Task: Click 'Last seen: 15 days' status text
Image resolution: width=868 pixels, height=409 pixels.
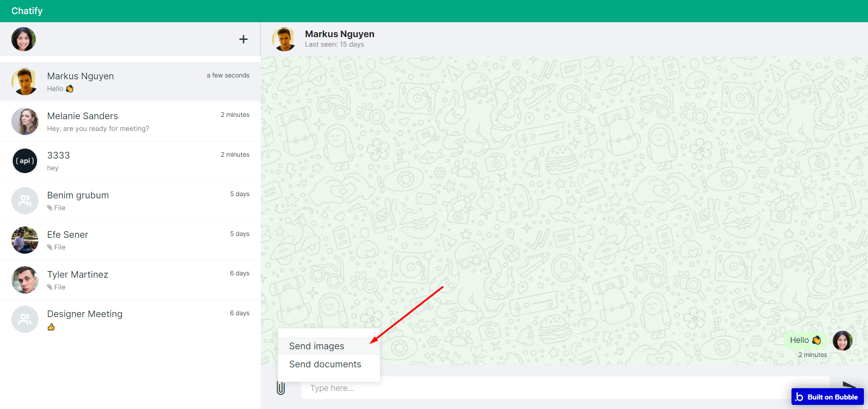Action: pyautogui.click(x=334, y=44)
